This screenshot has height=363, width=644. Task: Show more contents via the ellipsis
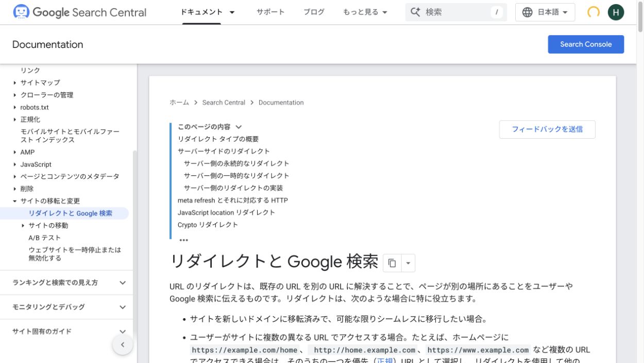coord(183,240)
